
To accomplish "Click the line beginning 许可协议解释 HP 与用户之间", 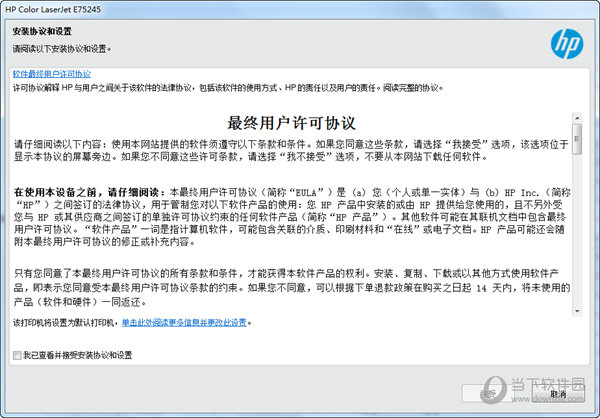I will 228,88.
